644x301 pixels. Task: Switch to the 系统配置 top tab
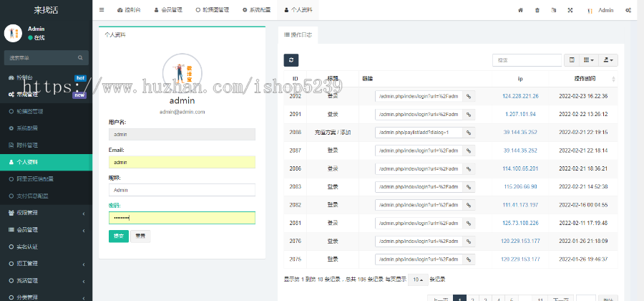257,10
